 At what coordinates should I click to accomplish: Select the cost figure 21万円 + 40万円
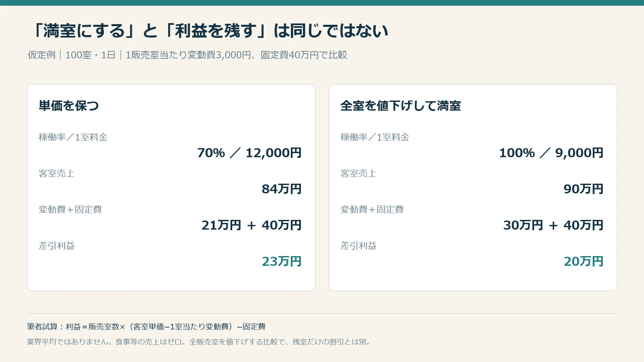click(252, 225)
